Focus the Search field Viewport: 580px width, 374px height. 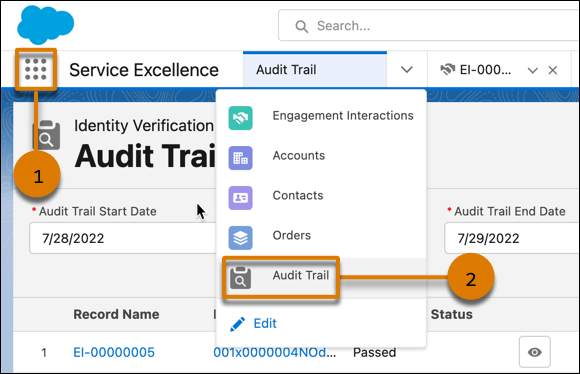[429, 26]
